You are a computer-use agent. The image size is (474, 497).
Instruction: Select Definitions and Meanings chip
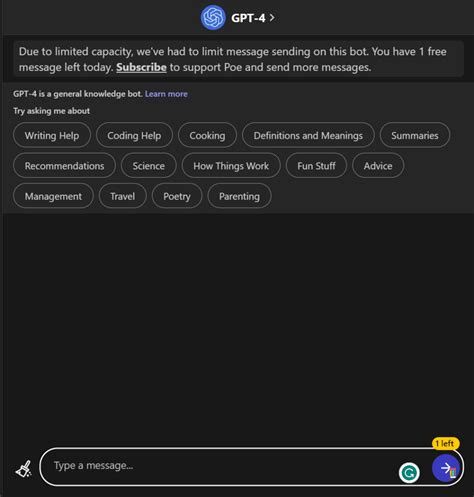(x=308, y=135)
